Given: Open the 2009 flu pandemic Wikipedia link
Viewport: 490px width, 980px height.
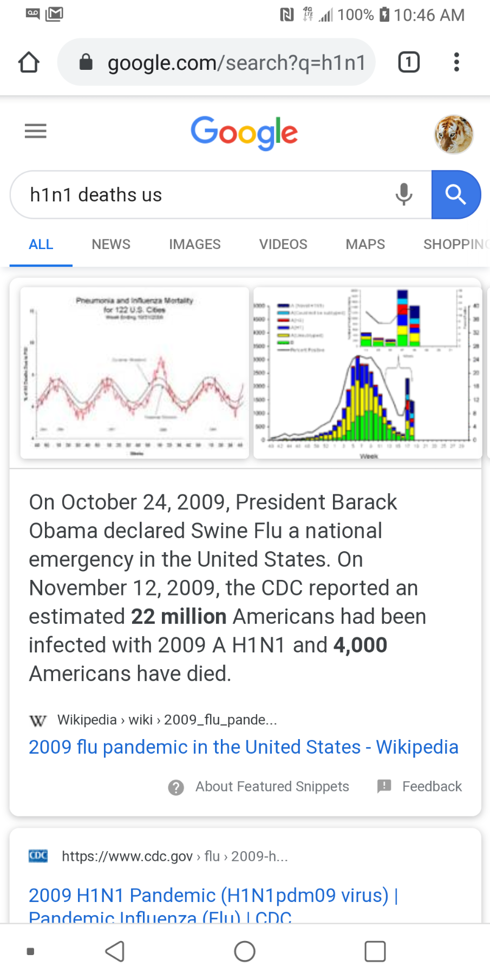Looking at the screenshot, I should (243, 747).
